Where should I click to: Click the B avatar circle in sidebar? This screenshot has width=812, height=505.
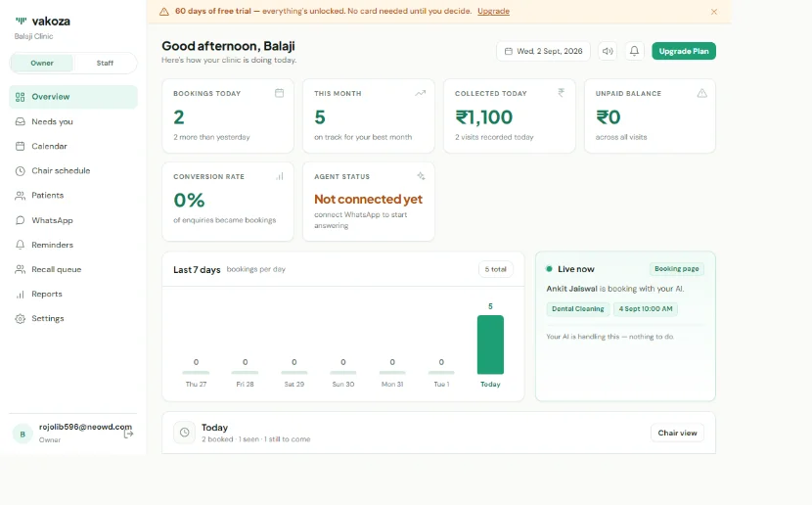23,434
